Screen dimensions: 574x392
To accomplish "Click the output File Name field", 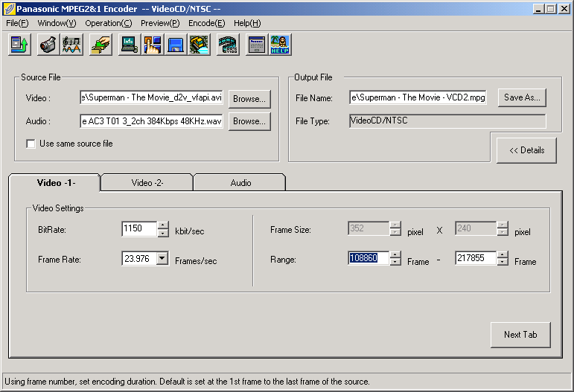I will pos(418,97).
